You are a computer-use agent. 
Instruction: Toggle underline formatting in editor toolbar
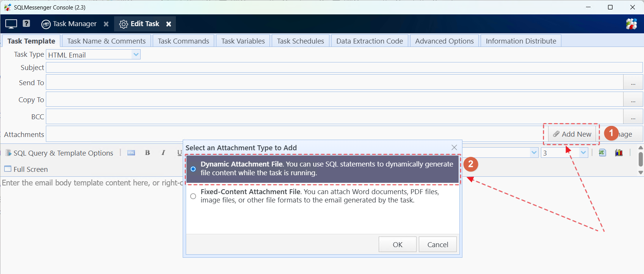(x=179, y=153)
